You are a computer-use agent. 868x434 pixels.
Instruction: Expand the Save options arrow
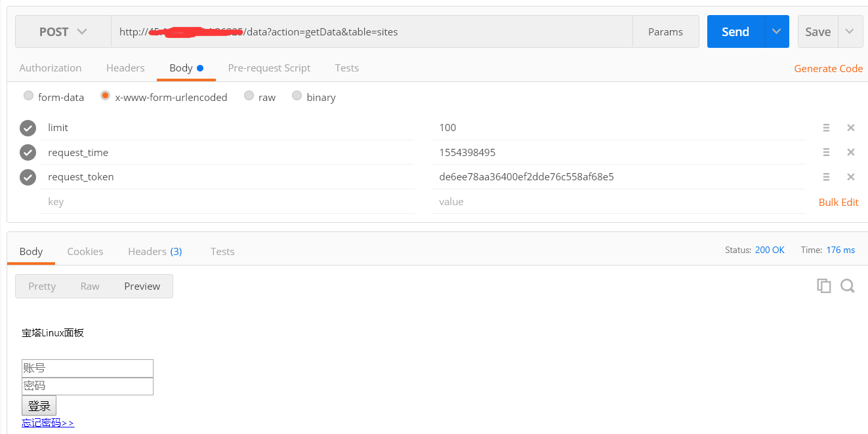[850, 31]
